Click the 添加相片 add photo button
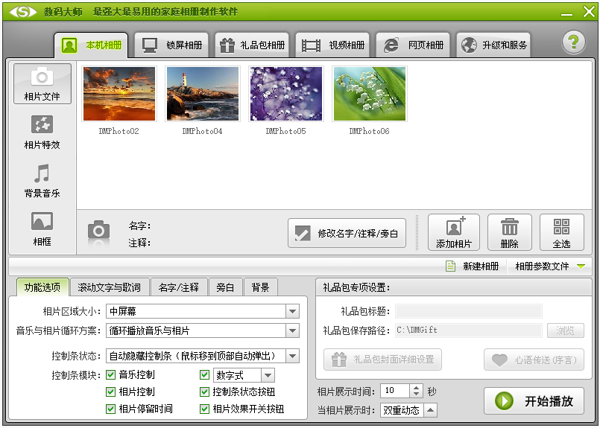This screenshot has height=428, width=600. 454,233
